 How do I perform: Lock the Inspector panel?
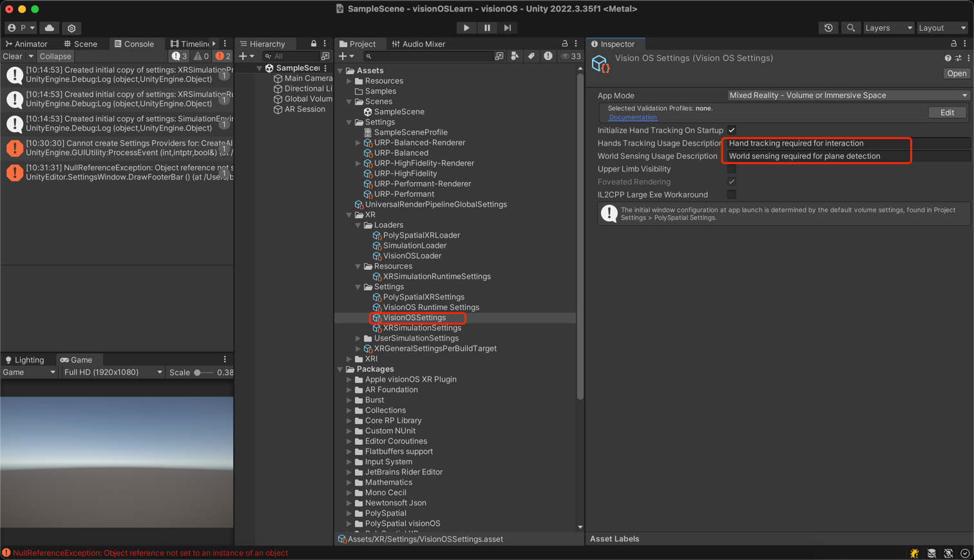953,44
